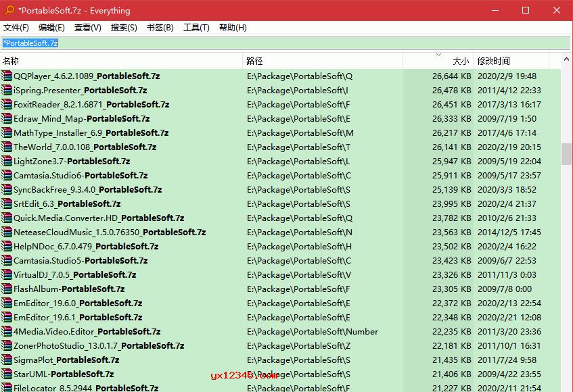Select file VirtualDJ_7.0.5_PortableSoft.7z
The image size is (573, 392).
(x=74, y=275)
